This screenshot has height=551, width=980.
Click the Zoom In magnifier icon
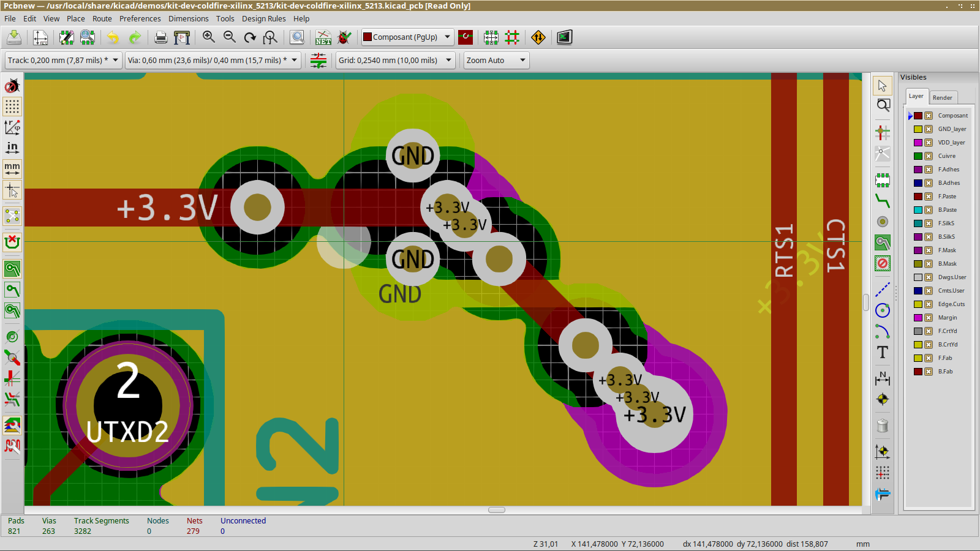pyautogui.click(x=208, y=37)
